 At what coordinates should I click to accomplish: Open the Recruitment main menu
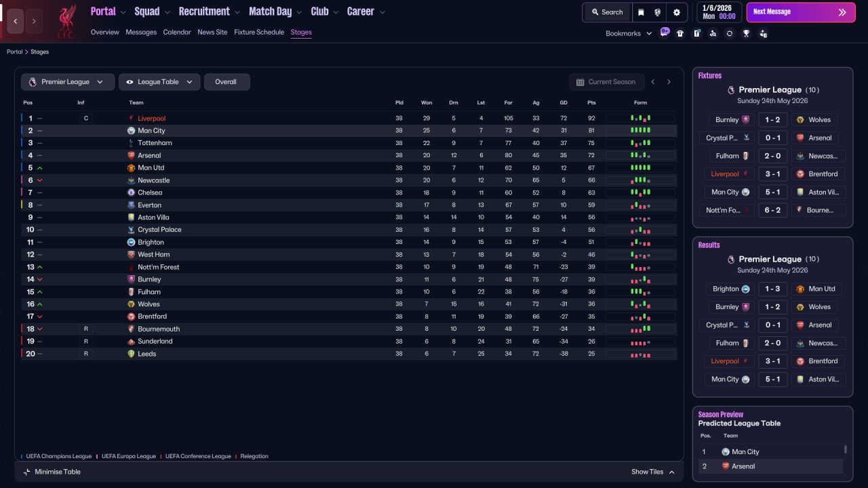click(210, 12)
